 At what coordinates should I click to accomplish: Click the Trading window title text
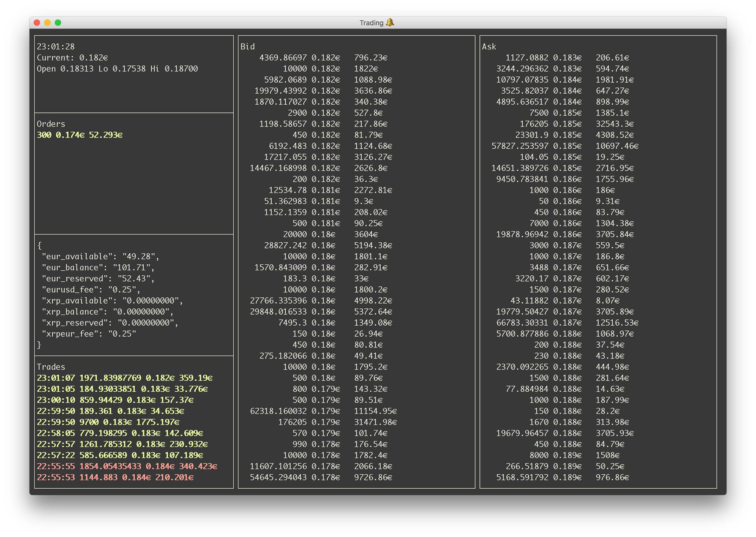click(371, 23)
